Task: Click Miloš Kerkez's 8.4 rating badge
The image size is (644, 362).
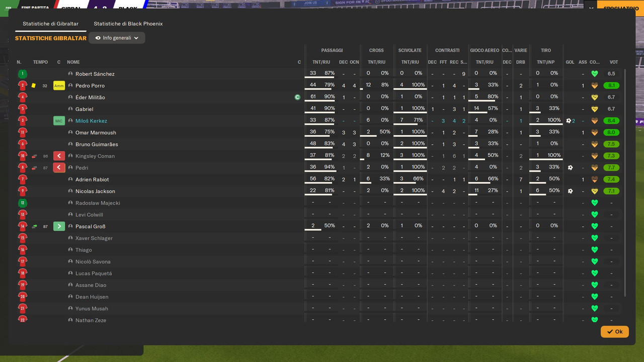Action: pos(611,121)
